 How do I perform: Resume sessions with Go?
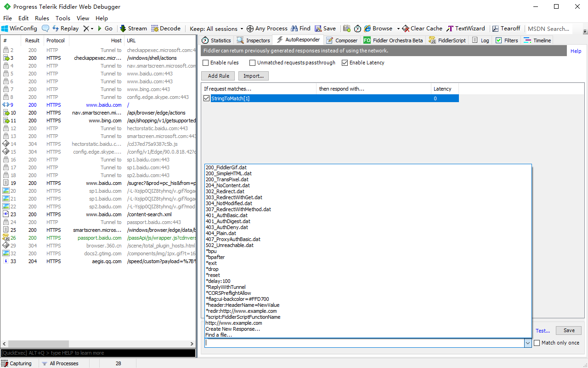click(x=104, y=29)
